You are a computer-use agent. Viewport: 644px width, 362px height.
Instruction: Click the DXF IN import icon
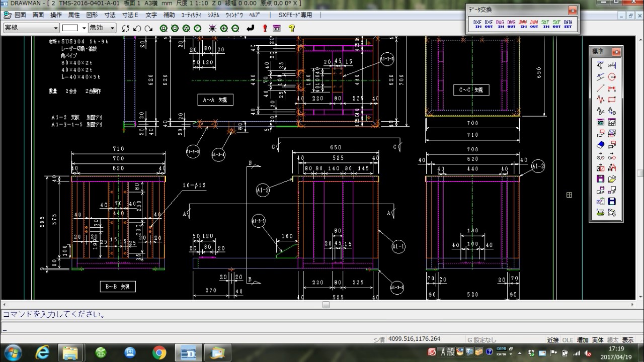[x=477, y=24]
